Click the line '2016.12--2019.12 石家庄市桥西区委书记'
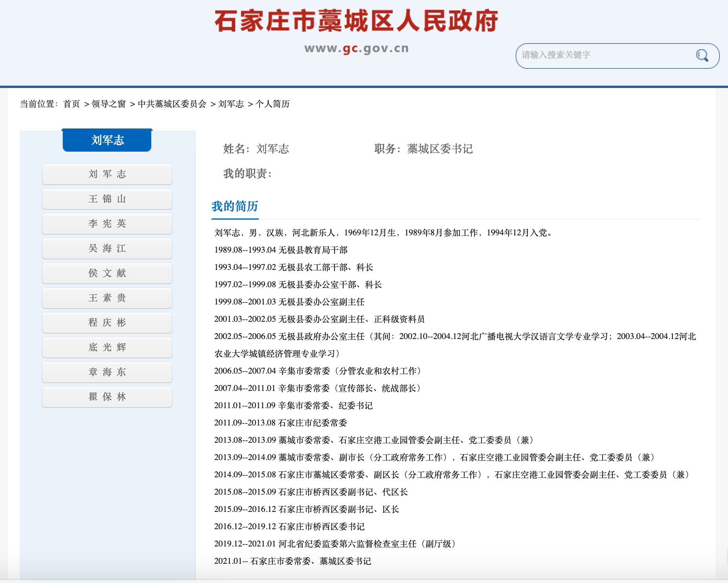Screen dimensions: 728x583 pyautogui.click(x=289, y=526)
